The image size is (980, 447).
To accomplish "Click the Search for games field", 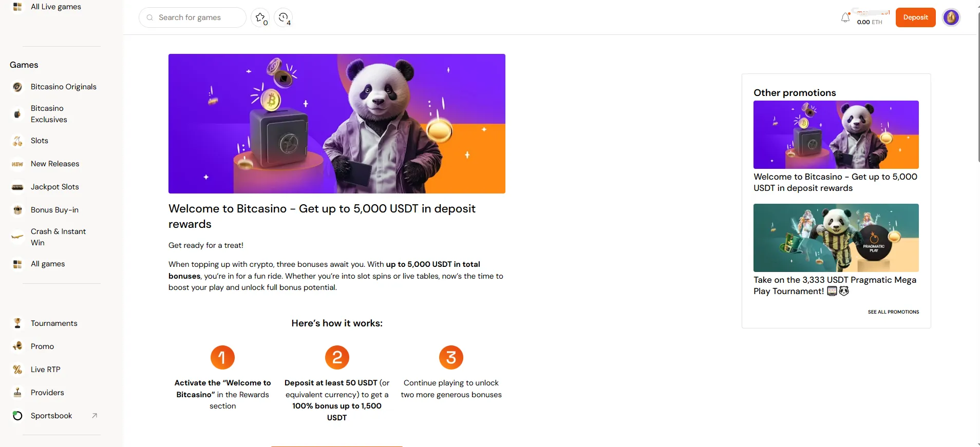I will 193,17.
